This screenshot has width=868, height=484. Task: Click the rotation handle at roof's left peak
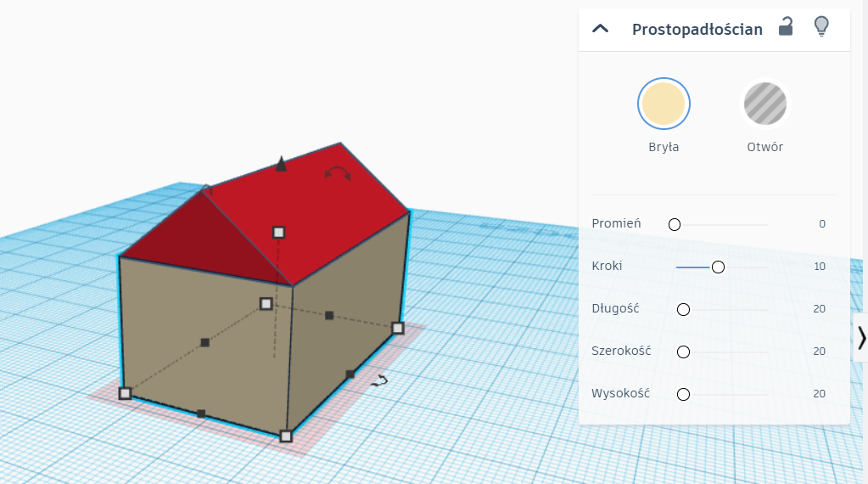click(206, 189)
